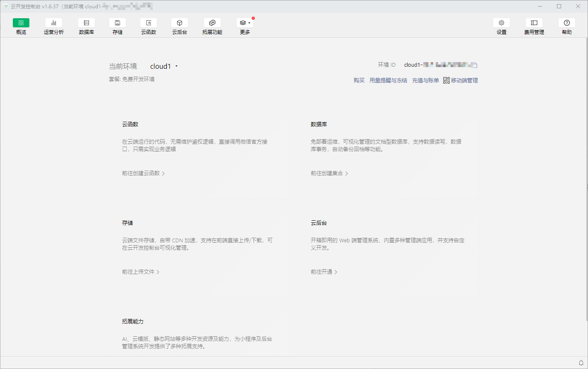The width and height of the screenshot is (588, 369).
Task: Go to 前往开通 link
Action: point(324,272)
